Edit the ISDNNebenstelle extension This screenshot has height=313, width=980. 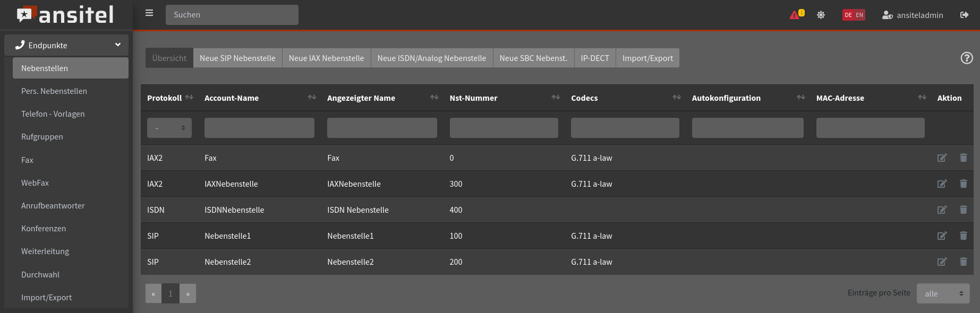coord(942,210)
